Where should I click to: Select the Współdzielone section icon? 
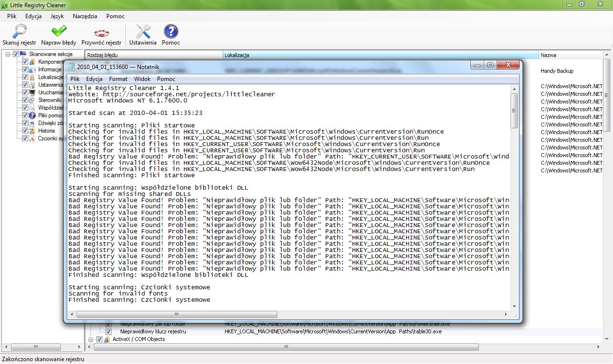(32, 108)
